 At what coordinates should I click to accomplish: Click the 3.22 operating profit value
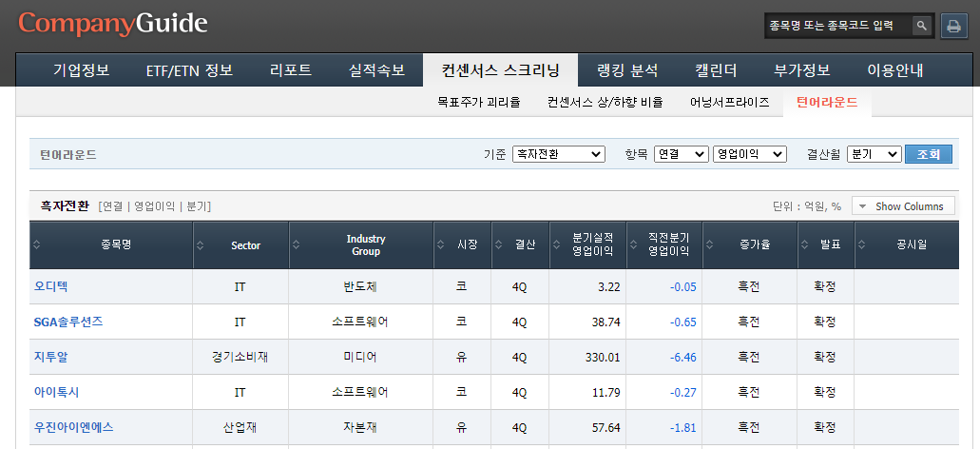[x=609, y=287]
